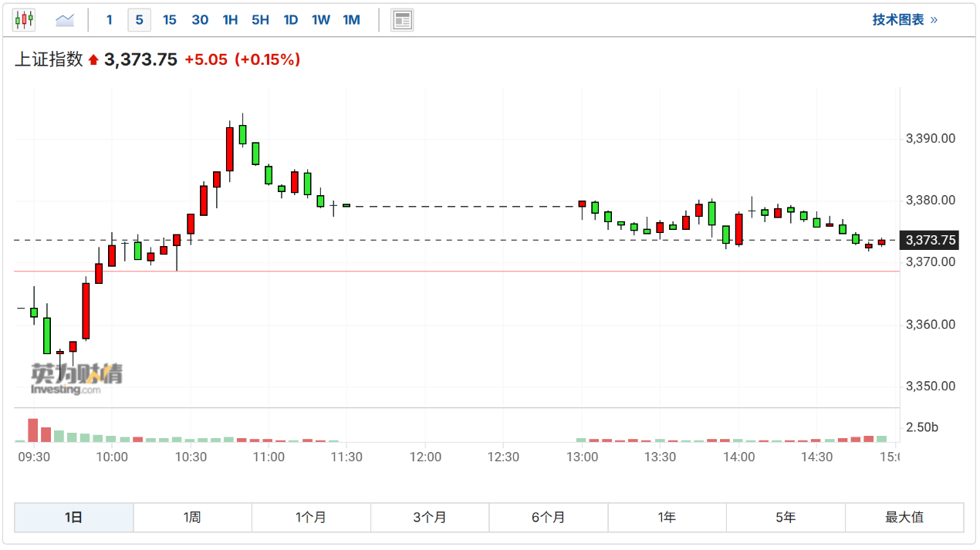Select the 1日 range tab
The width and height of the screenshot is (980, 550).
click(74, 518)
